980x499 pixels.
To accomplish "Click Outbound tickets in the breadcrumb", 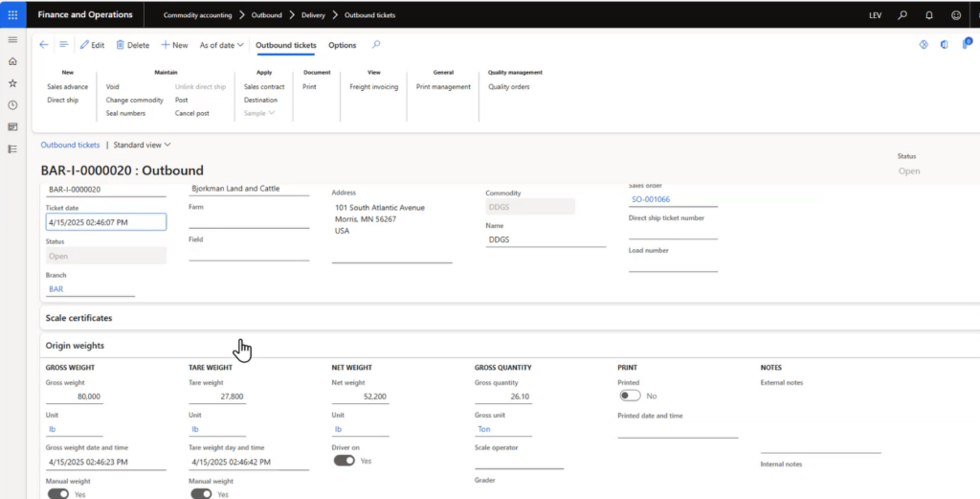I will tap(370, 15).
